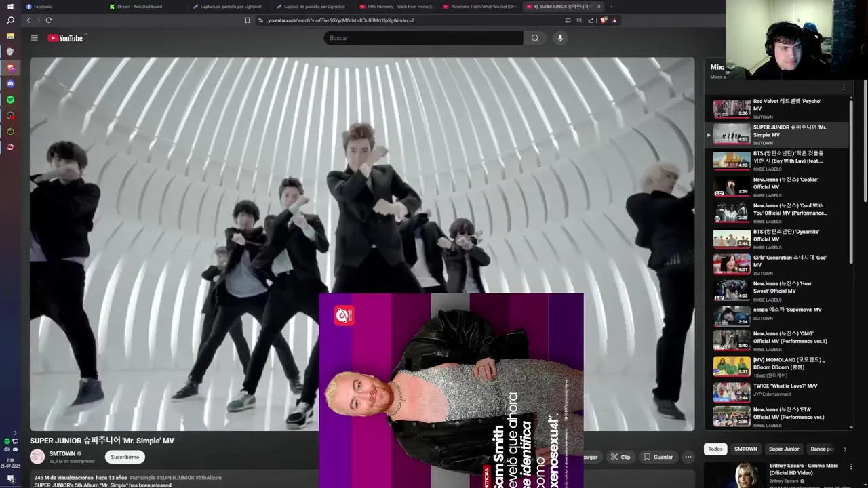The width and height of the screenshot is (868, 488).
Task: Click the #MrSimple hashtag link
Action: [x=142, y=478]
